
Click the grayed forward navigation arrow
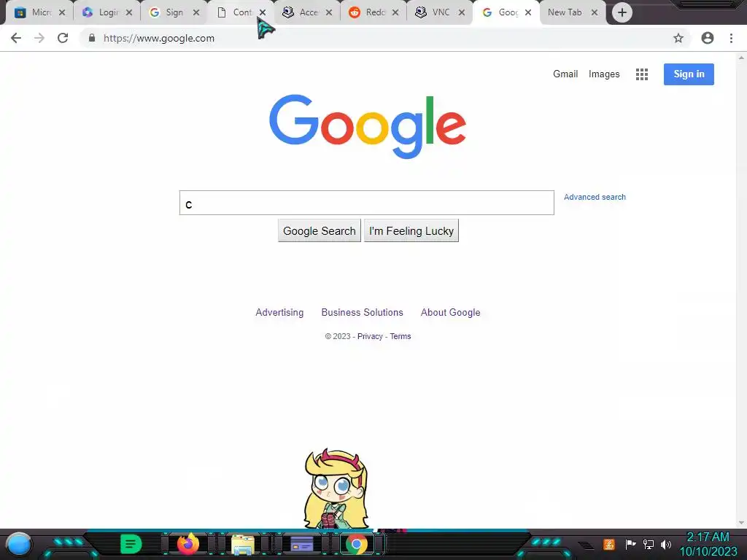point(39,38)
